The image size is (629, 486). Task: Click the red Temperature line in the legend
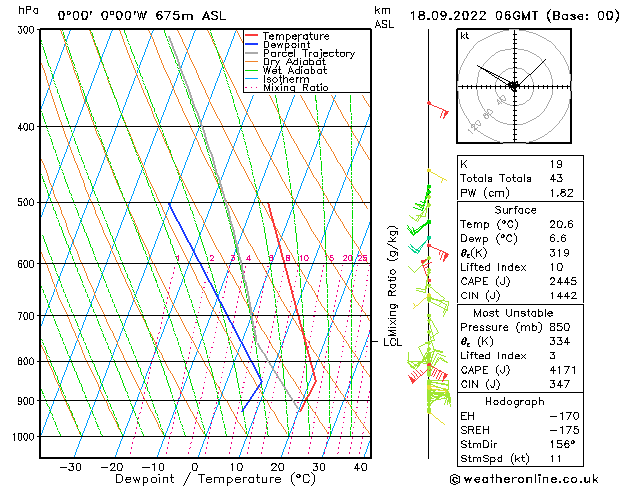pos(251,36)
